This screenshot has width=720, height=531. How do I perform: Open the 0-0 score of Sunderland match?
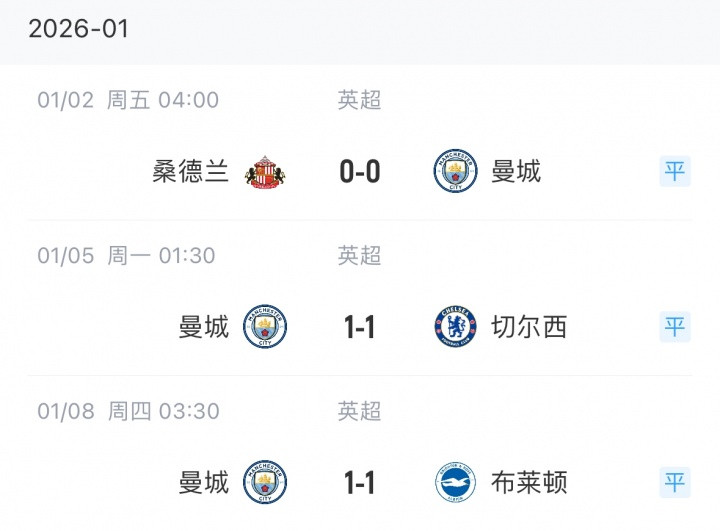click(360, 172)
